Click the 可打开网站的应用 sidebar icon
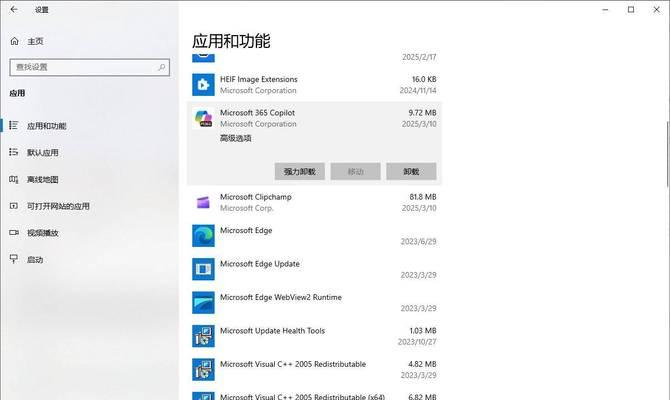670x400 pixels. pos(14,206)
